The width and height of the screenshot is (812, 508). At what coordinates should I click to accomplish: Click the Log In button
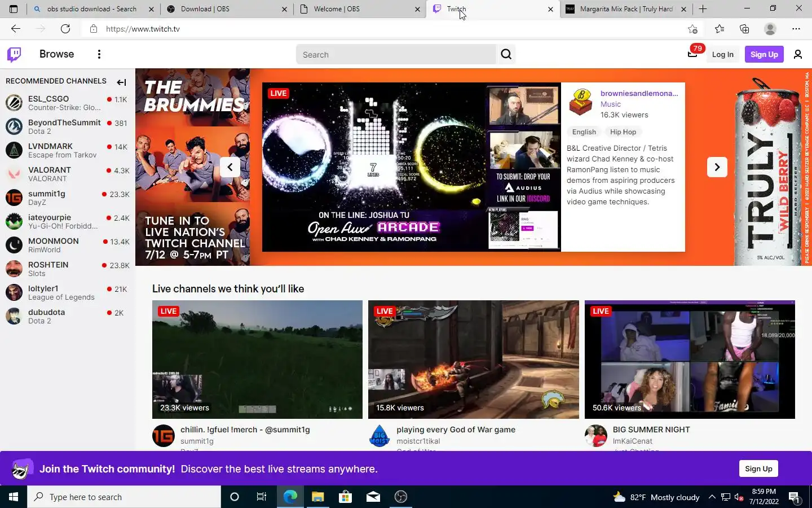pos(722,54)
